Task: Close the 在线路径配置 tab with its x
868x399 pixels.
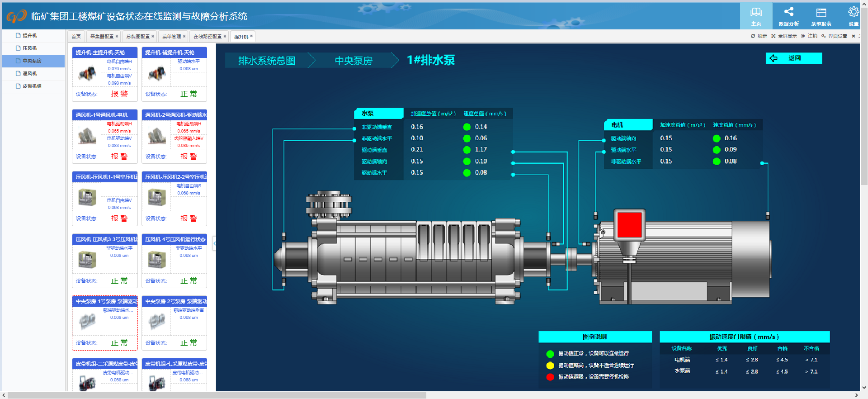Action: [225, 36]
